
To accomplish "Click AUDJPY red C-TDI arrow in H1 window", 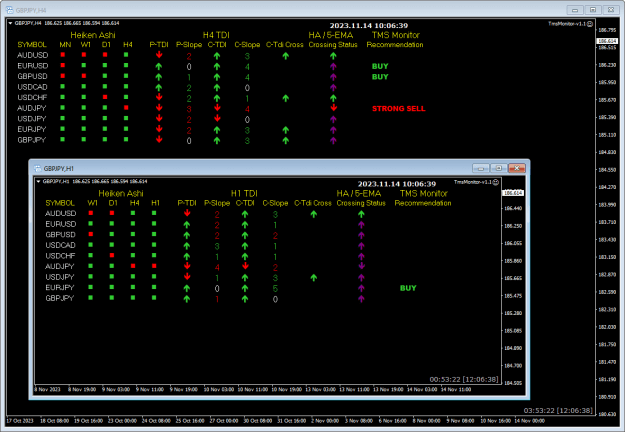I will click(x=245, y=266).
